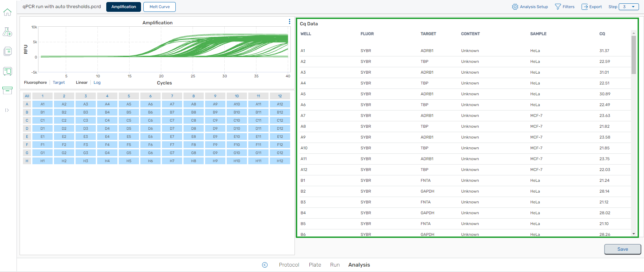
Task: Open the amplification chart kebab menu
Action: click(x=289, y=22)
